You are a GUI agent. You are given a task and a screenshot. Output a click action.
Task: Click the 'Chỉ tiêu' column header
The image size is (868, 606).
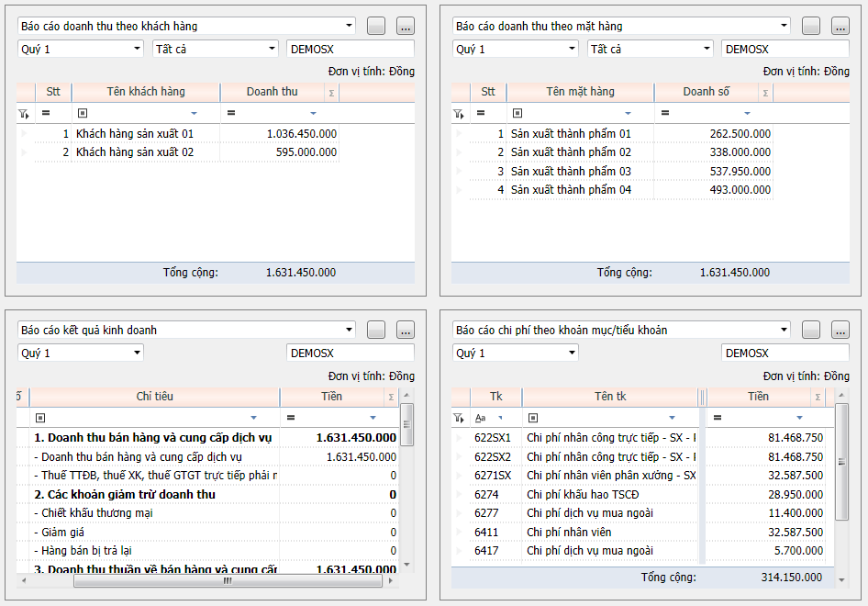pos(154,396)
